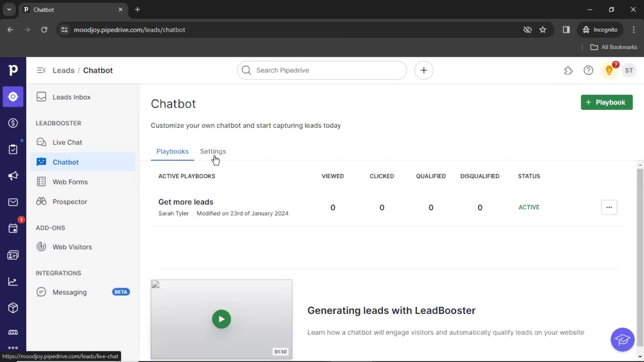The width and height of the screenshot is (644, 362).
Task: Click page vertical scrollbar
Action: click(x=640, y=258)
